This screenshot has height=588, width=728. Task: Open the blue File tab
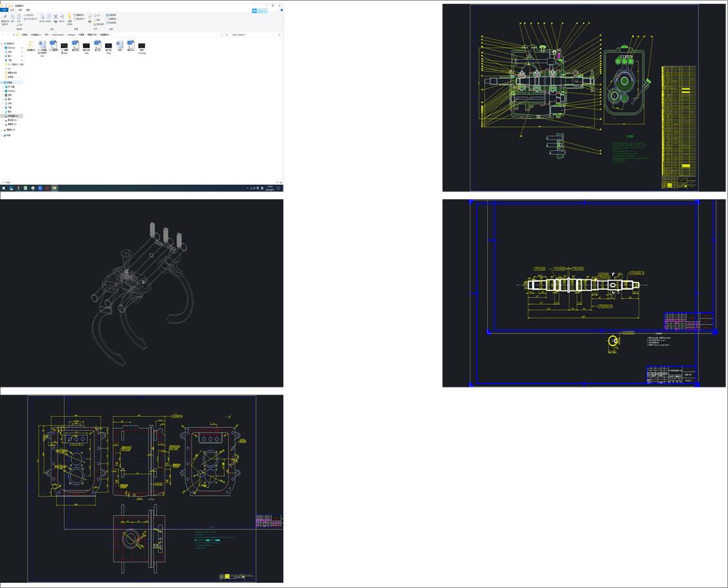click(x=4, y=10)
